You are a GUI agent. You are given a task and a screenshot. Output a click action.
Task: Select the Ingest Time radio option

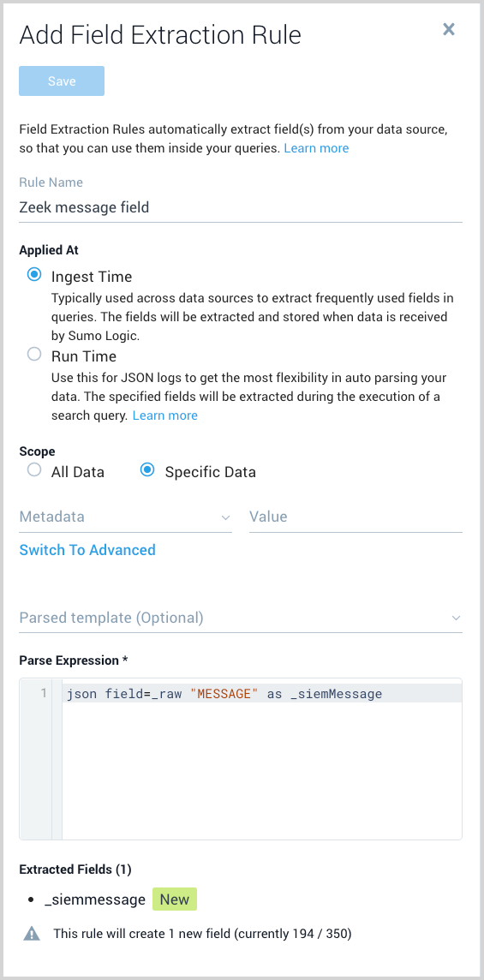point(34,275)
